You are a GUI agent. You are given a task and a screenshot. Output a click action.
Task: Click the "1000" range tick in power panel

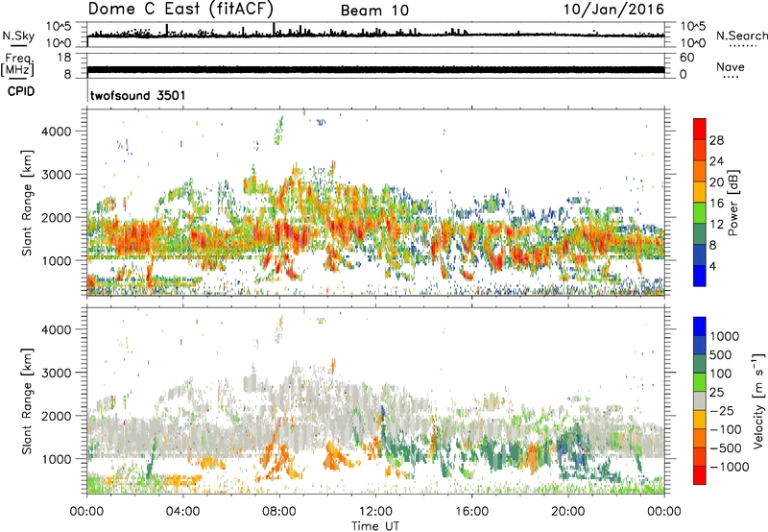point(57,260)
